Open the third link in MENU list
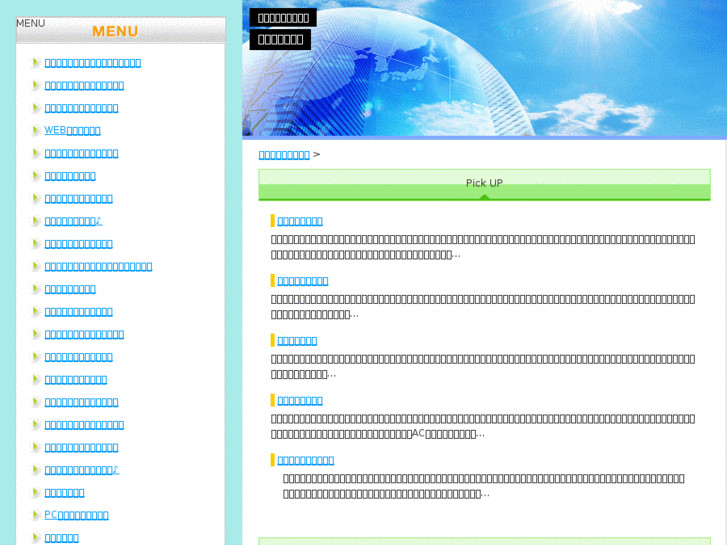The height and width of the screenshot is (545, 727). tap(82, 108)
